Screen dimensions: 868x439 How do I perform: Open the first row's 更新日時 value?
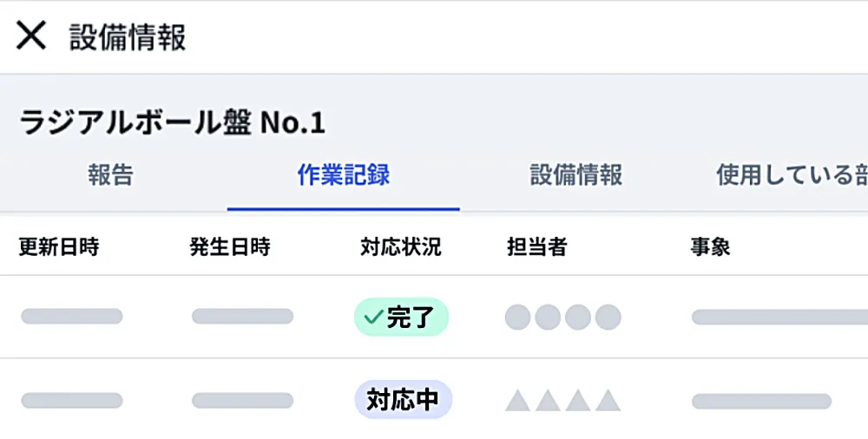click(72, 316)
